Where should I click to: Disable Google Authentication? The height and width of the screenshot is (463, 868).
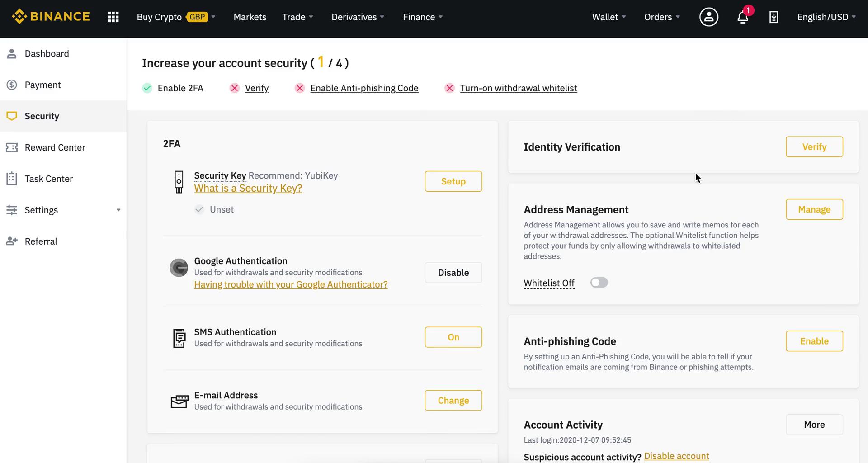click(x=453, y=273)
